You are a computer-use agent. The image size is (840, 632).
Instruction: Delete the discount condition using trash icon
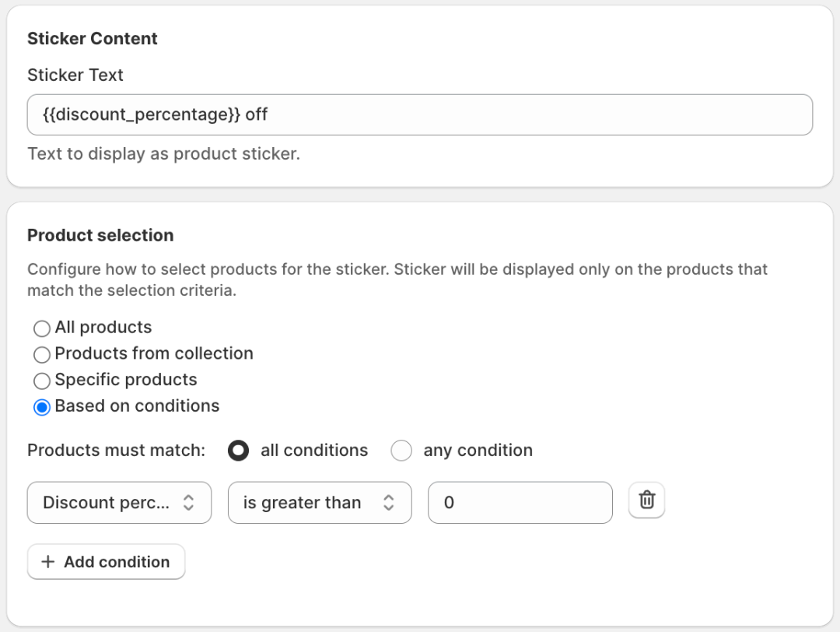(646, 500)
